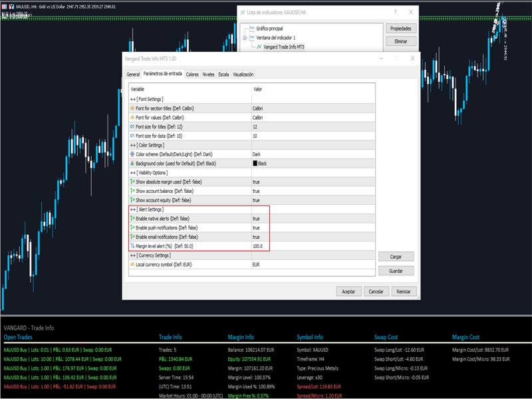Screen dimensions: 532x399
Task: Click the fraction icon beside Margin level alert
Action: (132, 246)
